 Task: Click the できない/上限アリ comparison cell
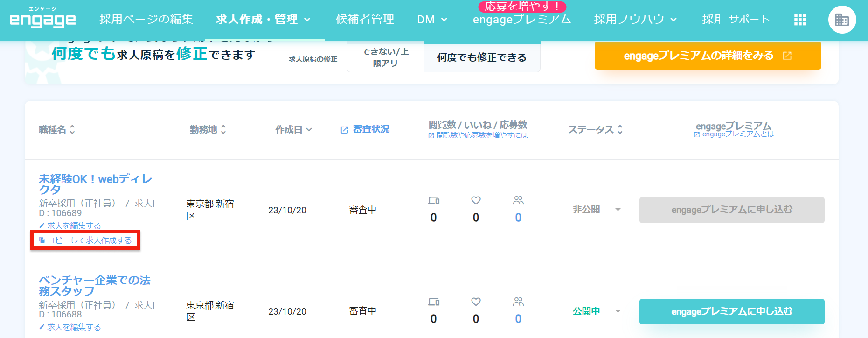[x=385, y=57]
